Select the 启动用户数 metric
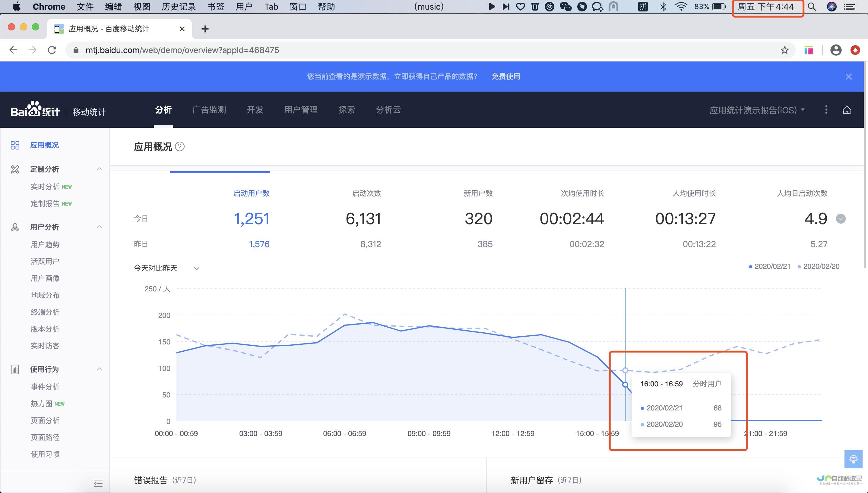 pos(252,193)
